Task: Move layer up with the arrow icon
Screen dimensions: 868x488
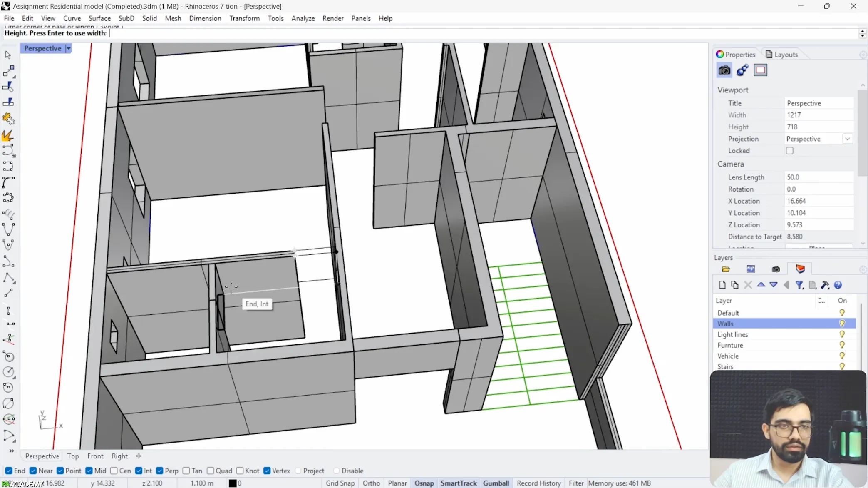Action: pyautogui.click(x=761, y=285)
